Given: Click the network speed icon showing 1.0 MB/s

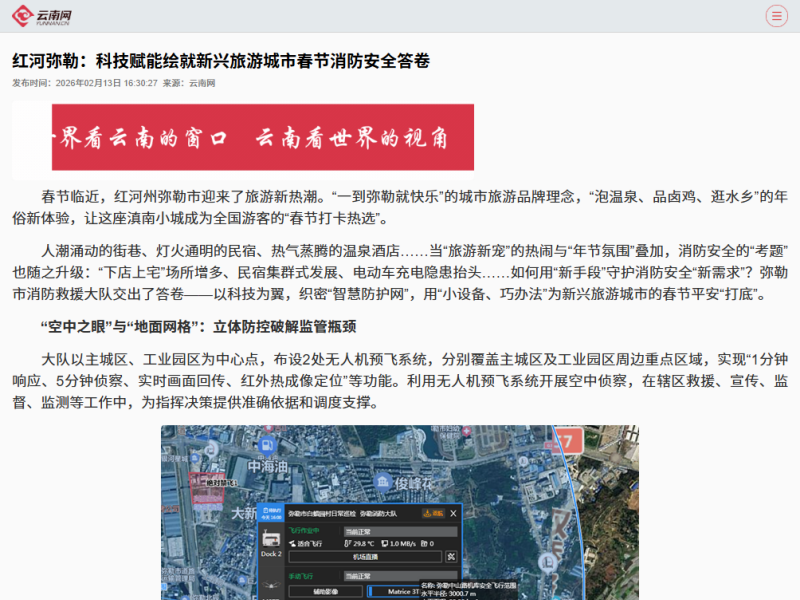Looking at the screenshot, I should coord(385,544).
